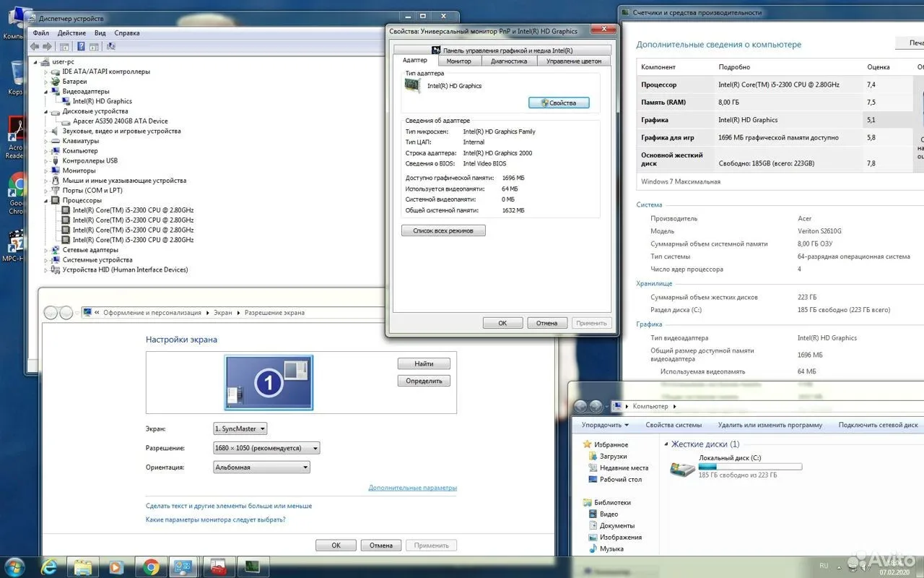Open Internet Explorer from taskbar
This screenshot has width=924, height=578.
(49, 566)
